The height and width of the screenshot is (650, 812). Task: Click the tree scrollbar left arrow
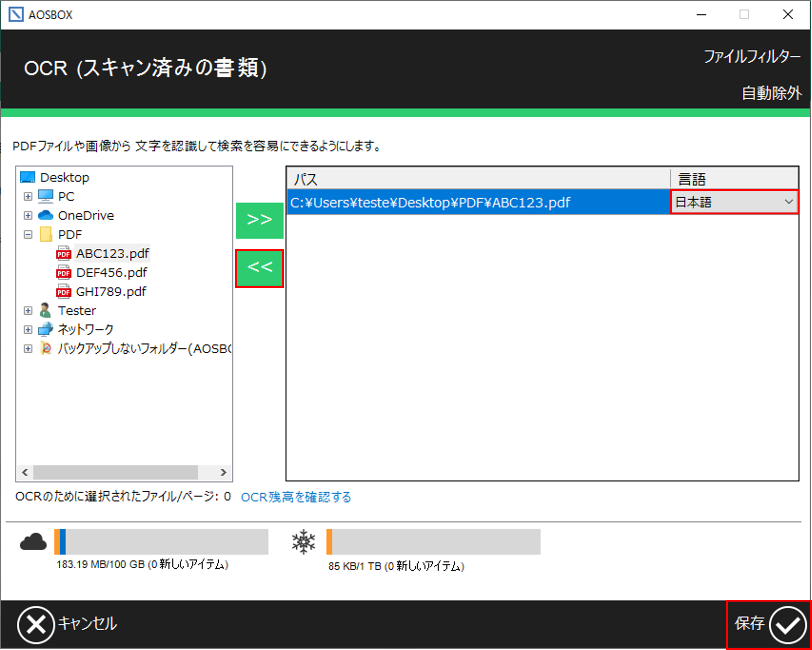25,472
